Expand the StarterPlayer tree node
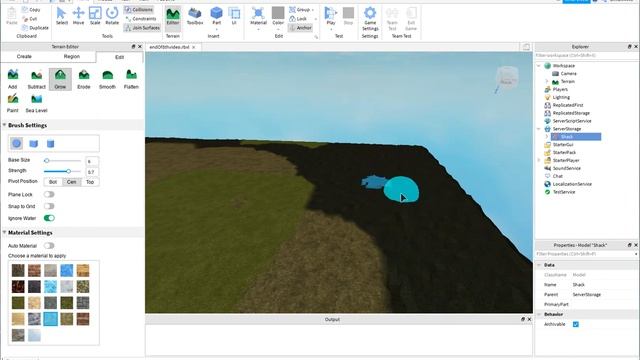This screenshot has height=360, width=640. click(x=539, y=160)
